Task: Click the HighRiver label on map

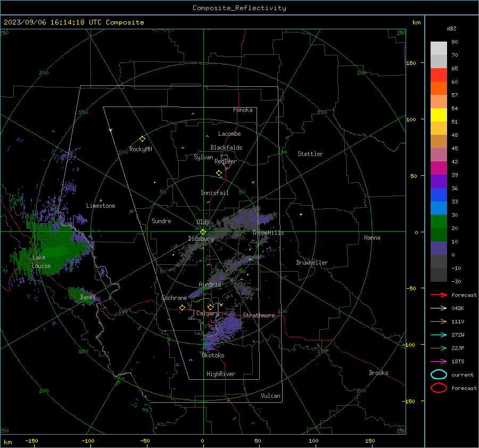Action: [221, 374]
